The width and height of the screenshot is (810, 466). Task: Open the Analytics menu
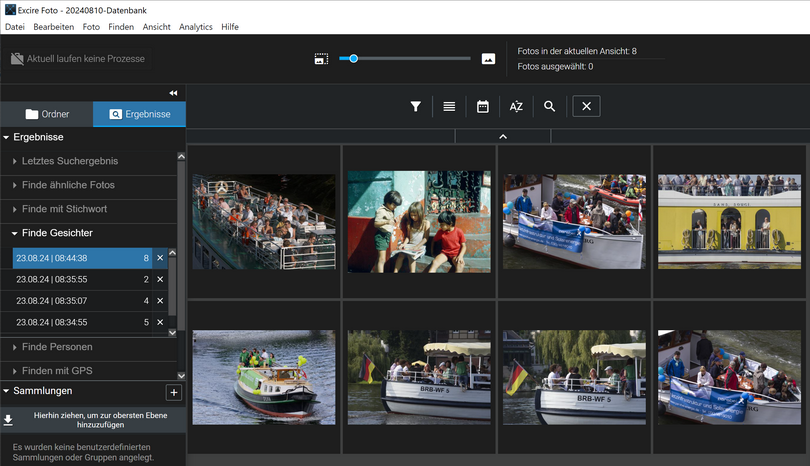[195, 27]
